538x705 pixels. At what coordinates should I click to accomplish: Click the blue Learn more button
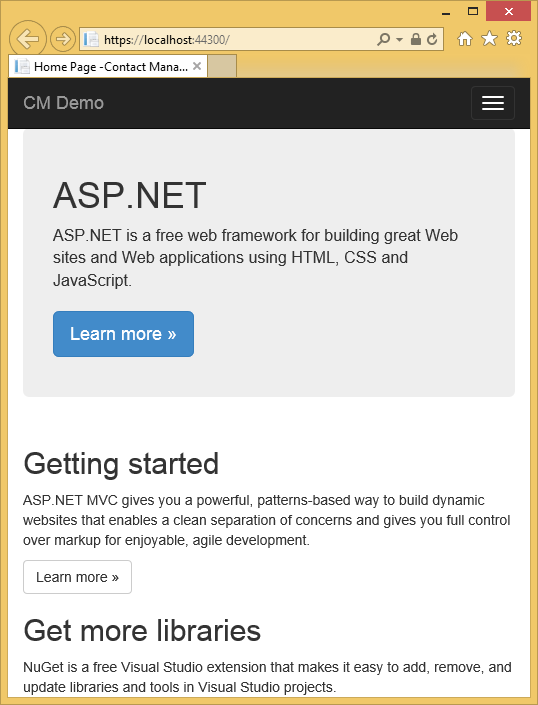123,334
